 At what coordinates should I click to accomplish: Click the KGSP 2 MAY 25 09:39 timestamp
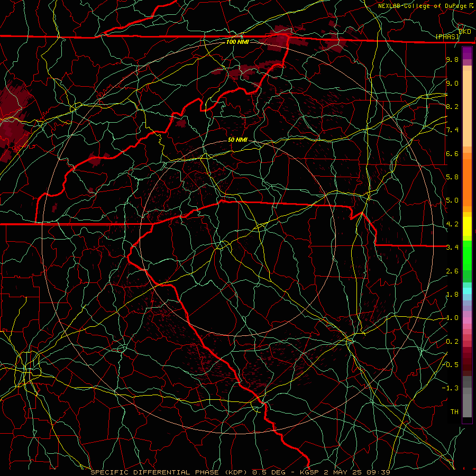345,472
